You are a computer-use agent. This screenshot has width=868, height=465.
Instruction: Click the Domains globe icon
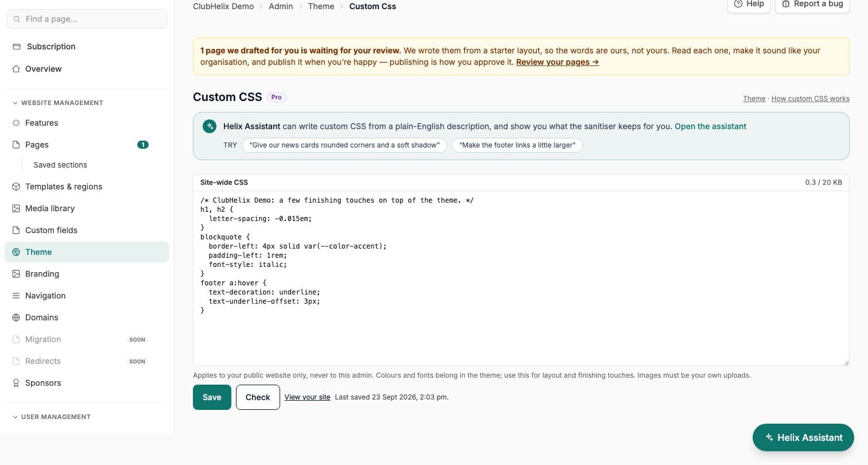coord(16,317)
